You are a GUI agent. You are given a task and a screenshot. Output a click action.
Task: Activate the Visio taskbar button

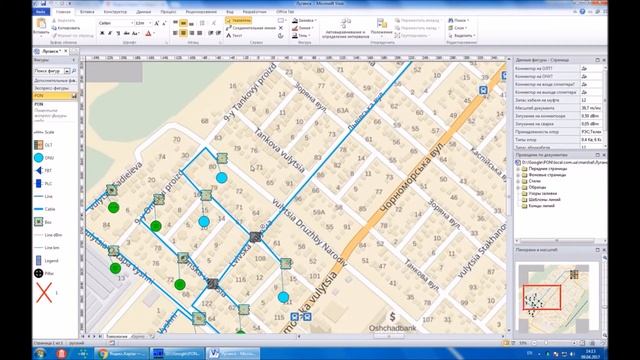click(233, 353)
